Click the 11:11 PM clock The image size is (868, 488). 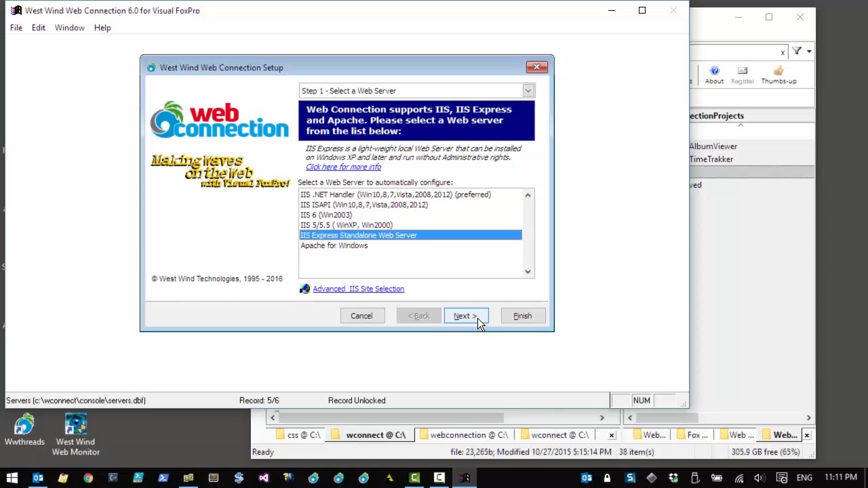pos(841,478)
